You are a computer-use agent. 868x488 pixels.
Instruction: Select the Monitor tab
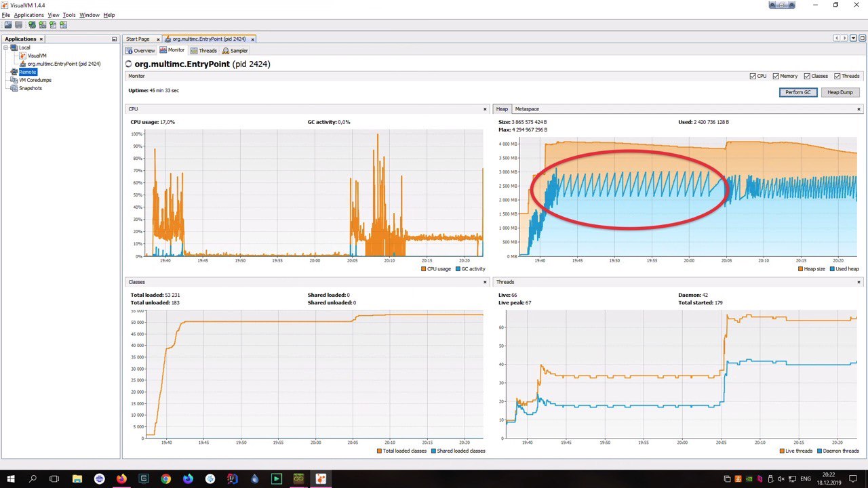coord(172,50)
